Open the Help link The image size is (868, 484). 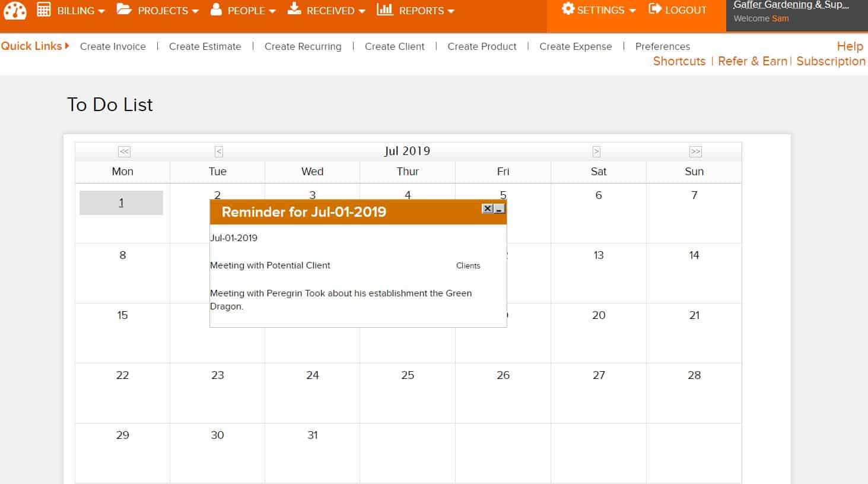[850, 46]
